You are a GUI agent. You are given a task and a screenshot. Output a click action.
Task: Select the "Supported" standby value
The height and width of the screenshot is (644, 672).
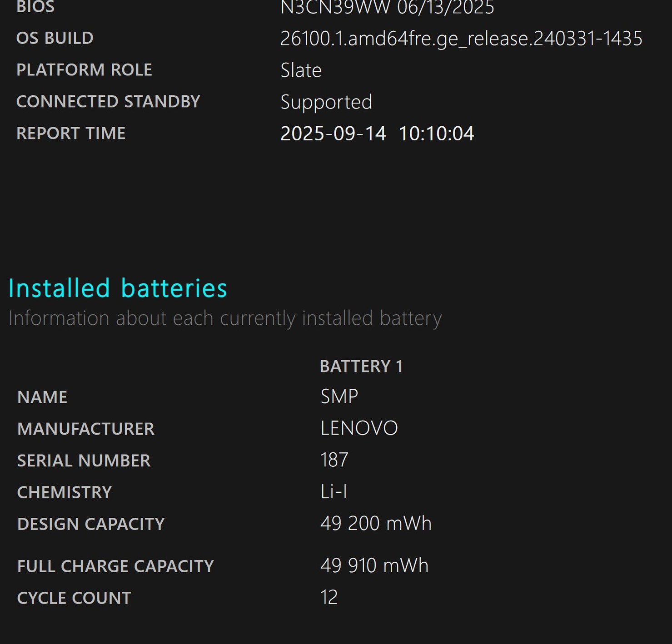point(326,102)
